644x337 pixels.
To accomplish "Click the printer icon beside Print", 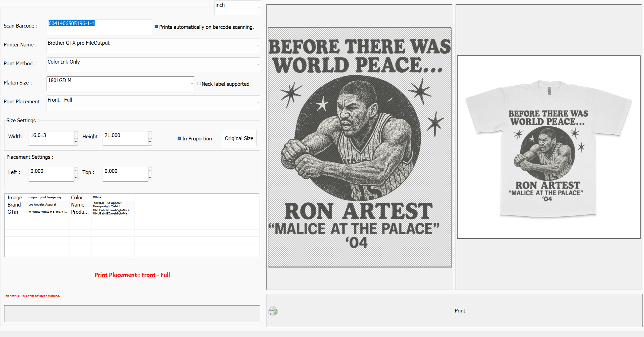I will (x=273, y=311).
